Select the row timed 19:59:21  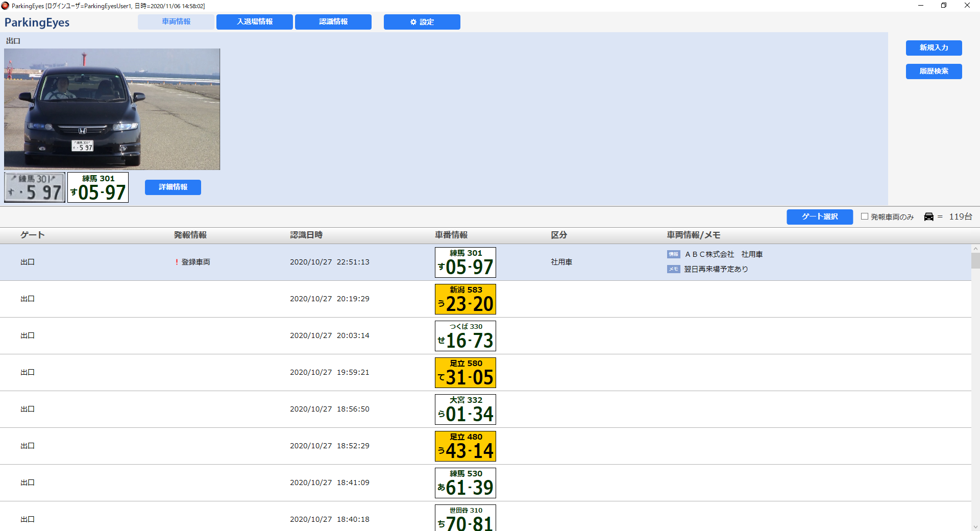485,373
